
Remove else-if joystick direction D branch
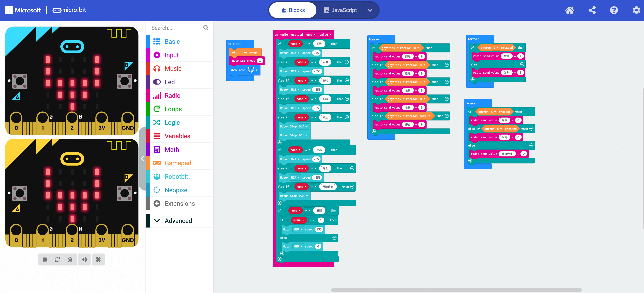(446, 65)
